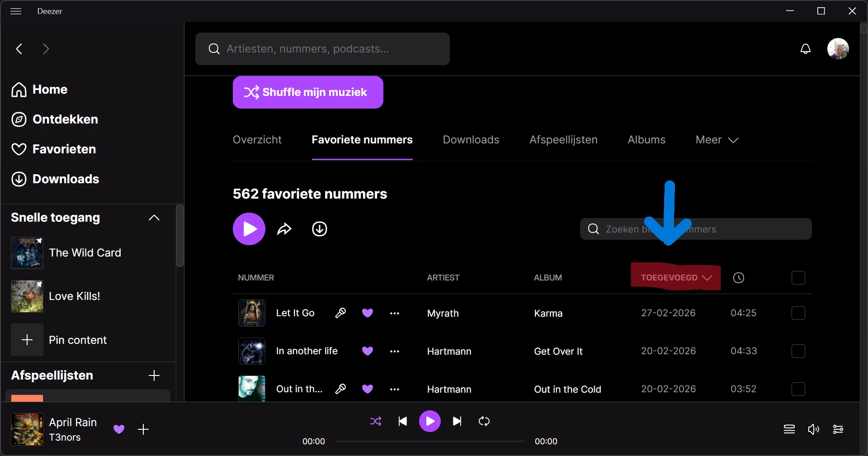Unfavorite In another life
Screen dimensions: 868x456
coord(368,351)
